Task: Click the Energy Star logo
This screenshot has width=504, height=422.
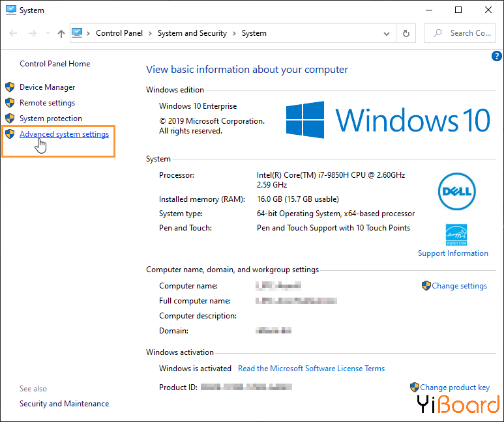Action: click(456, 234)
